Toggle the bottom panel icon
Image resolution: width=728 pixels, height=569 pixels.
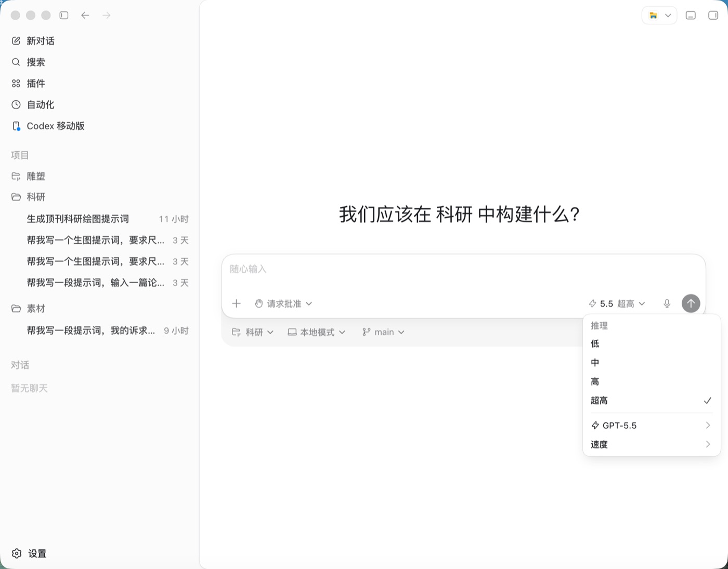[x=691, y=16]
